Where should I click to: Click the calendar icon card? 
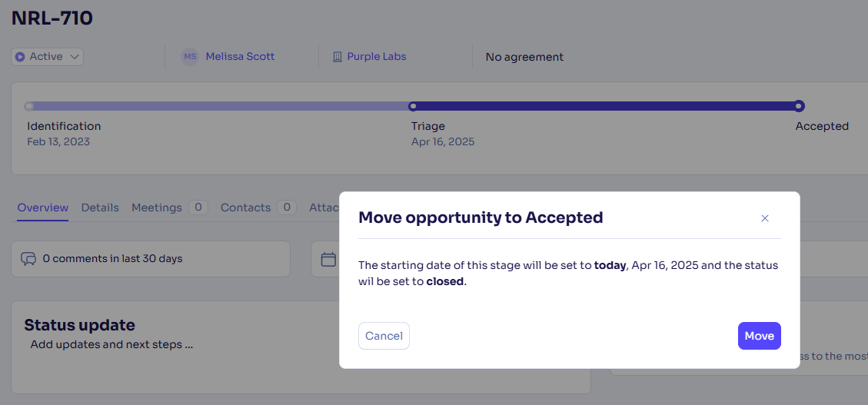pos(329,259)
